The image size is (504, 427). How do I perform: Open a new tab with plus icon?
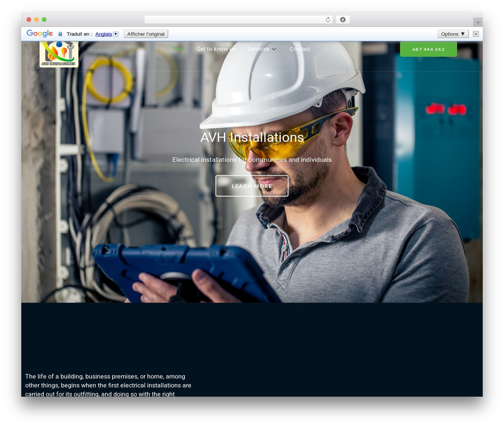coord(478,22)
